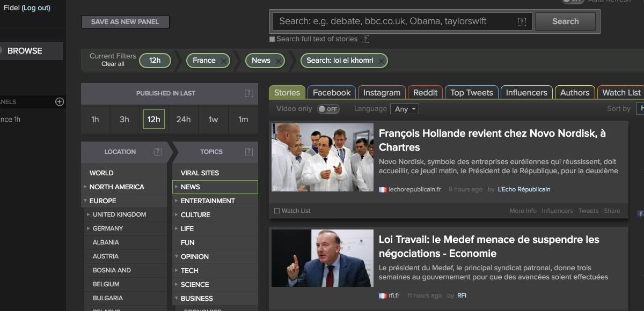The image size is (644, 311).
Task: Open the Hollande Novo Nordisk story thumbnail
Action: pos(323,158)
